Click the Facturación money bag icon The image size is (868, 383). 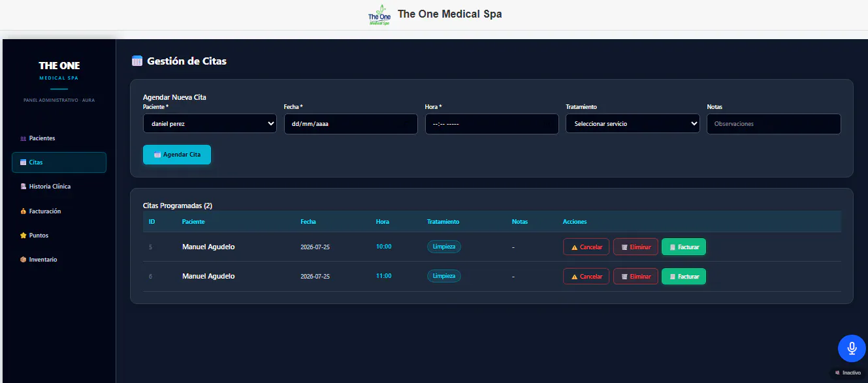(x=24, y=211)
